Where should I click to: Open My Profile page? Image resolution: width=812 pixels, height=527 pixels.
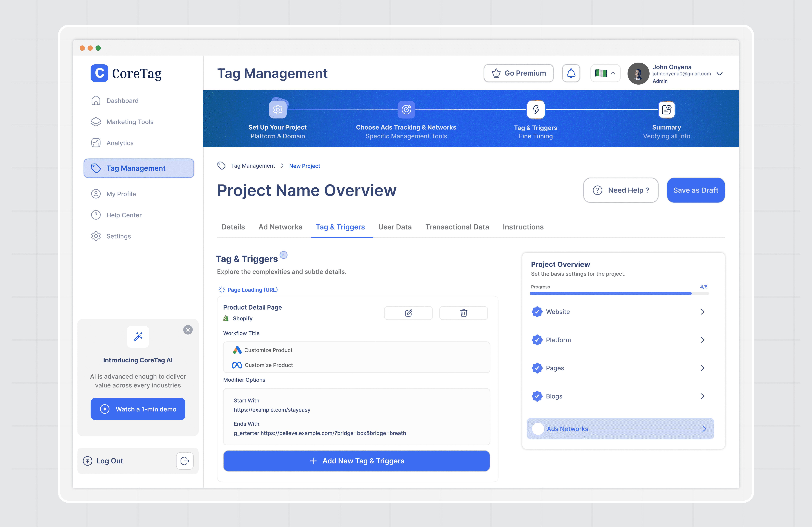[113, 194]
